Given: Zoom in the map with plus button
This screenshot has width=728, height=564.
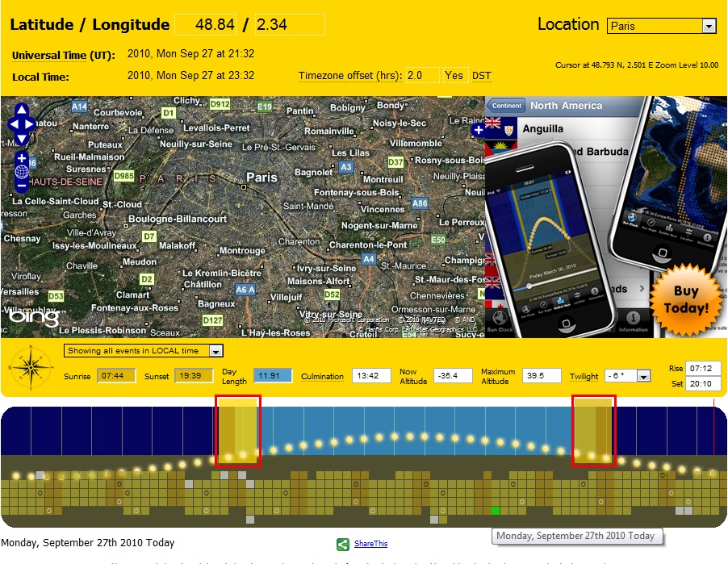Looking at the screenshot, I should pyautogui.click(x=22, y=157).
